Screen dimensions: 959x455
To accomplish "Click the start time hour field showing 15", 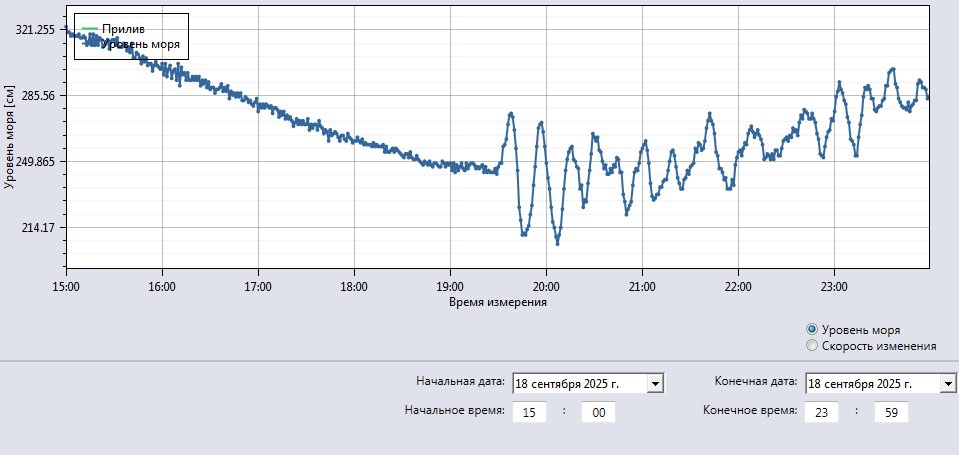I will pyautogui.click(x=529, y=411).
